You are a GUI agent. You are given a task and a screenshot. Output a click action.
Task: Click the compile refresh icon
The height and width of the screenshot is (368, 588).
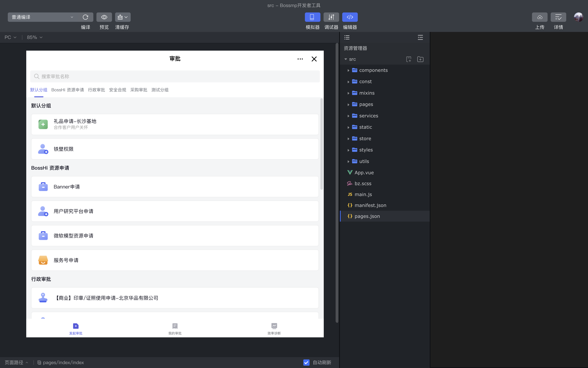85,17
